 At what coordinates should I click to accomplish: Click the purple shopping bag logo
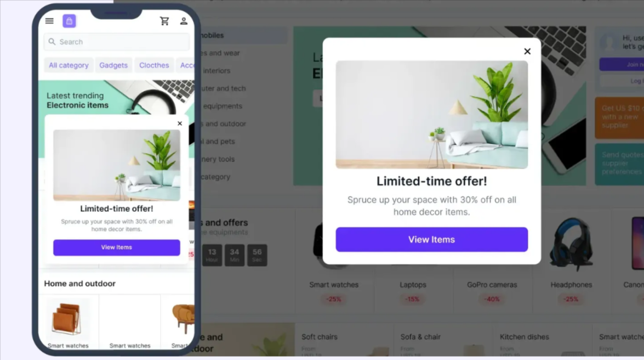click(x=69, y=21)
